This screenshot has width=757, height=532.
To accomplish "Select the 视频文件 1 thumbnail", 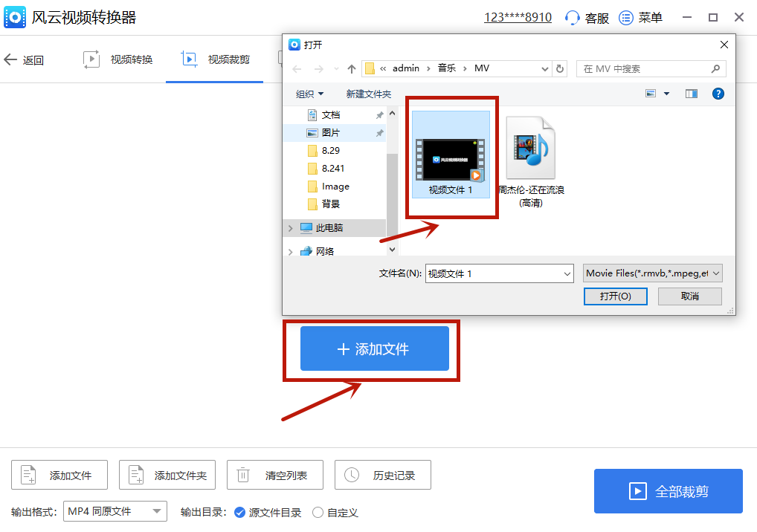I will [x=451, y=155].
